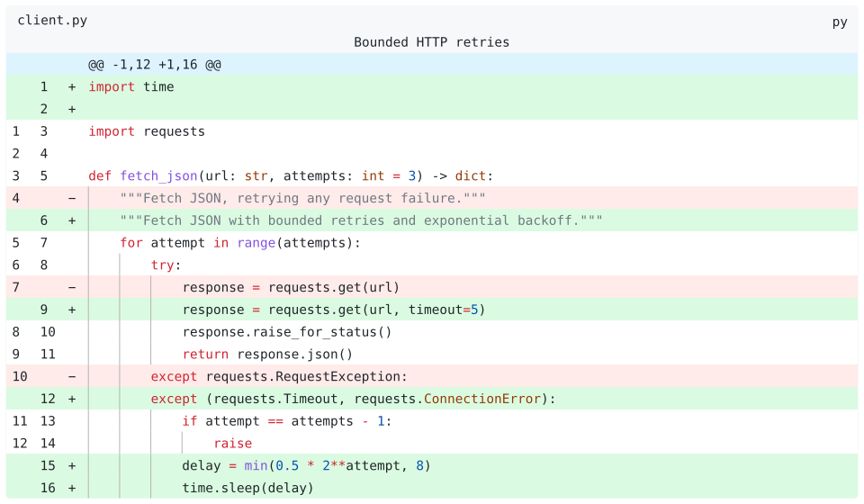Click removed line 'response = requests.get(url)'
864x504 pixels.
click(432, 287)
